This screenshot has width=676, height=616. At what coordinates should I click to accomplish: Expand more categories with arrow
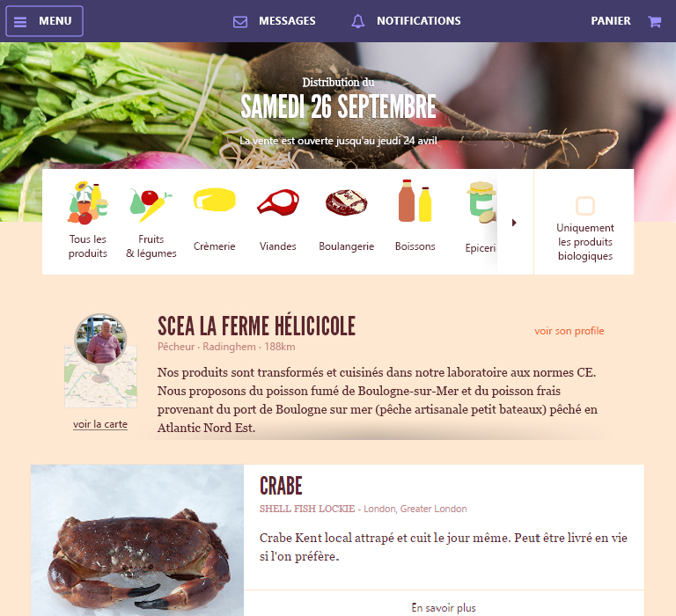pyautogui.click(x=514, y=223)
